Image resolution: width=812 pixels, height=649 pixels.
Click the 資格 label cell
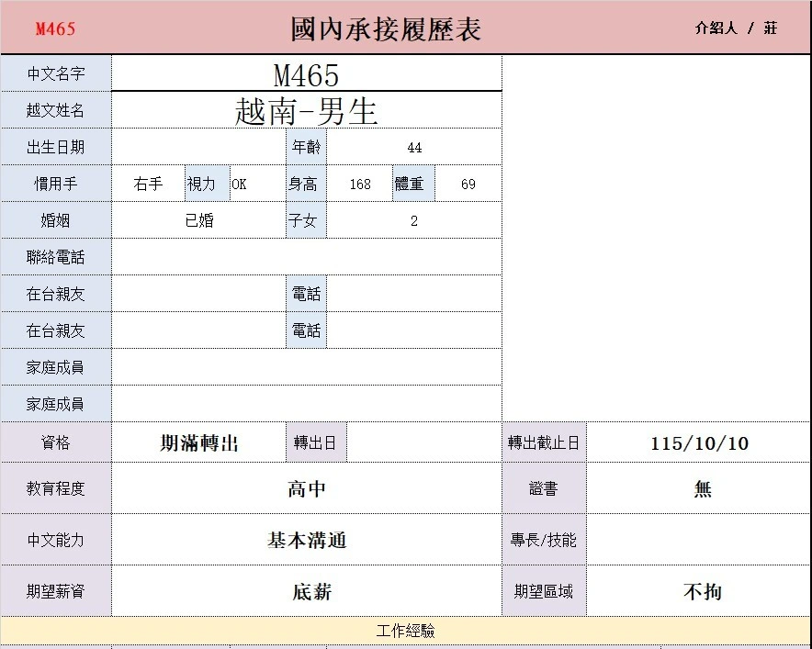click(56, 442)
